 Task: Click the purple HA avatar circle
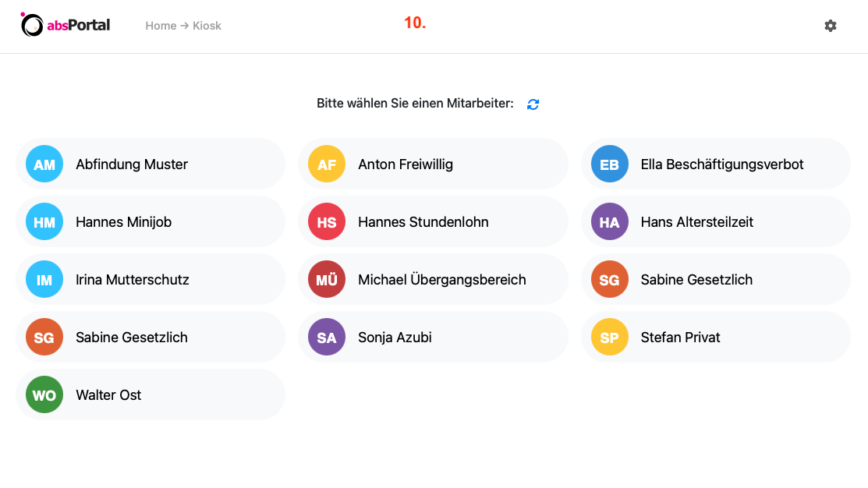pyautogui.click(x=610, y=222)
